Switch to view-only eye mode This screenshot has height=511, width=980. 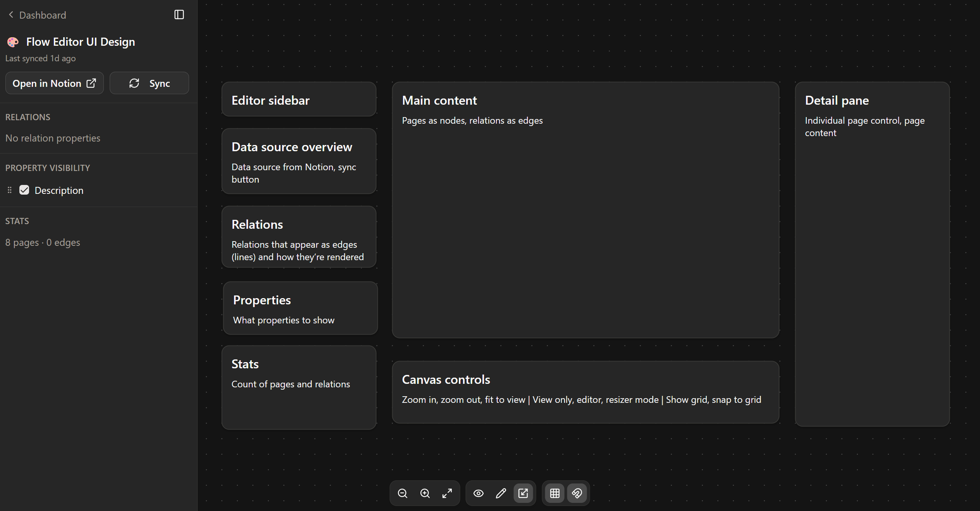point(479,493)
